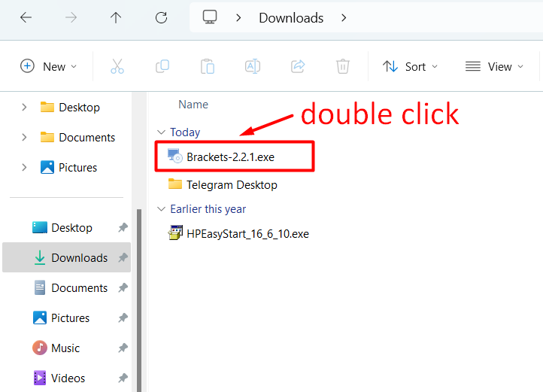
Task: Click the Rename icon in toolbar
Action: [253, 66]
